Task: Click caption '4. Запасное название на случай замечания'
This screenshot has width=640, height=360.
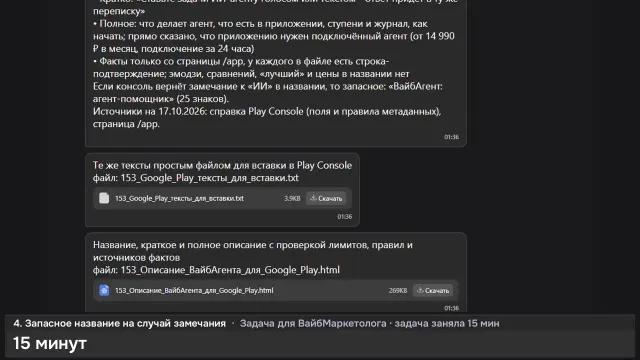Action: click(x=120, y=323)
